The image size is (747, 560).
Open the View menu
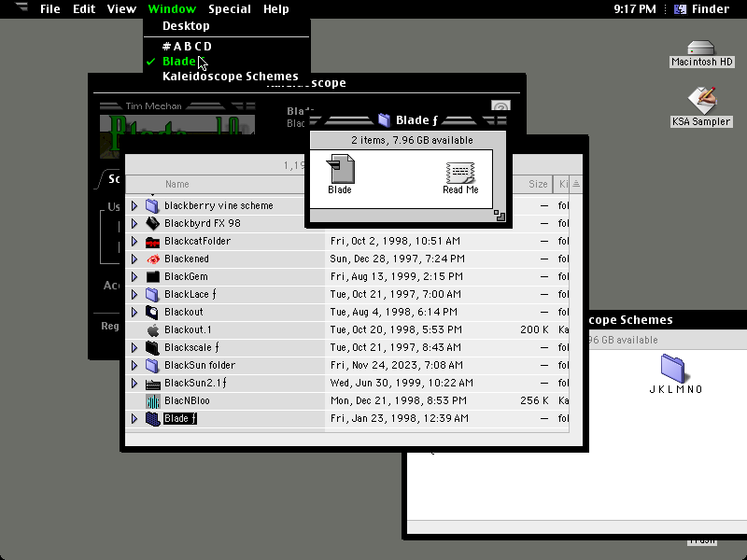click(121, 9)
